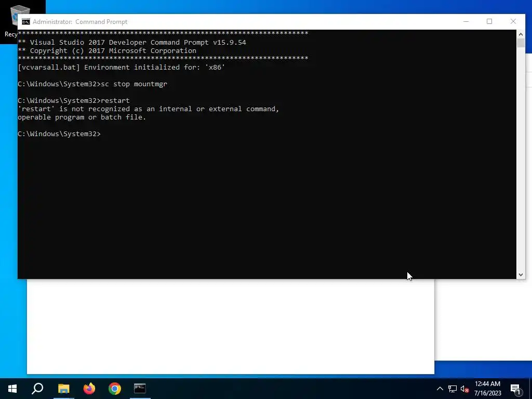Open the notification center icon
This screenshot has height=399, width=532.
pyautogui.click(x=515, y=389)
